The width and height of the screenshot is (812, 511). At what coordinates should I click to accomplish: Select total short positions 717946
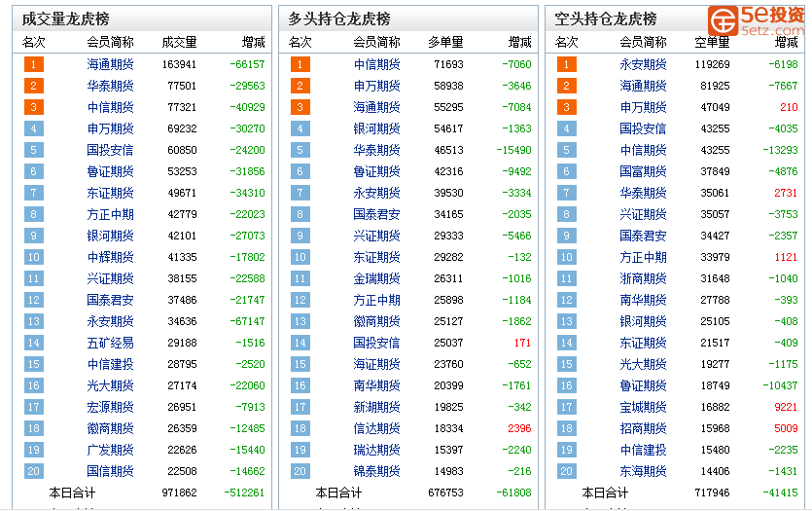pos(712,493)
